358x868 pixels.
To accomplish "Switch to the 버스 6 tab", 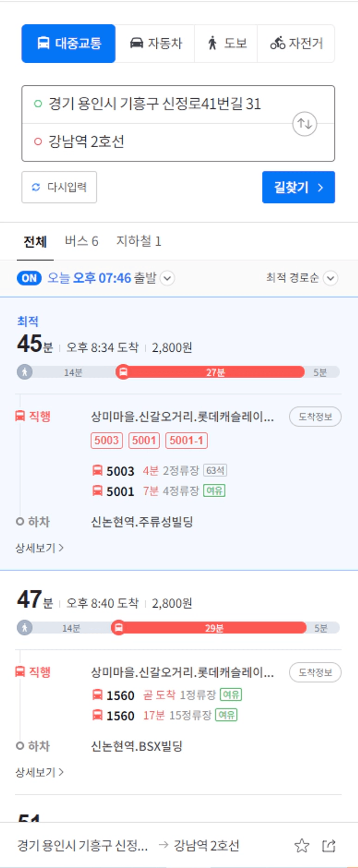I will pyautogui.click(x=81, y=241).
